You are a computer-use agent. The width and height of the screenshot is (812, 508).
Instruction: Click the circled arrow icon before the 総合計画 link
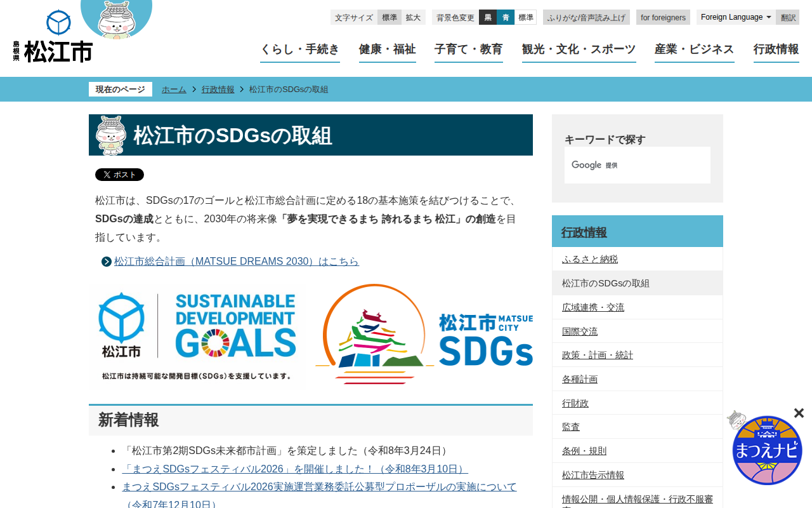(107, 262)
